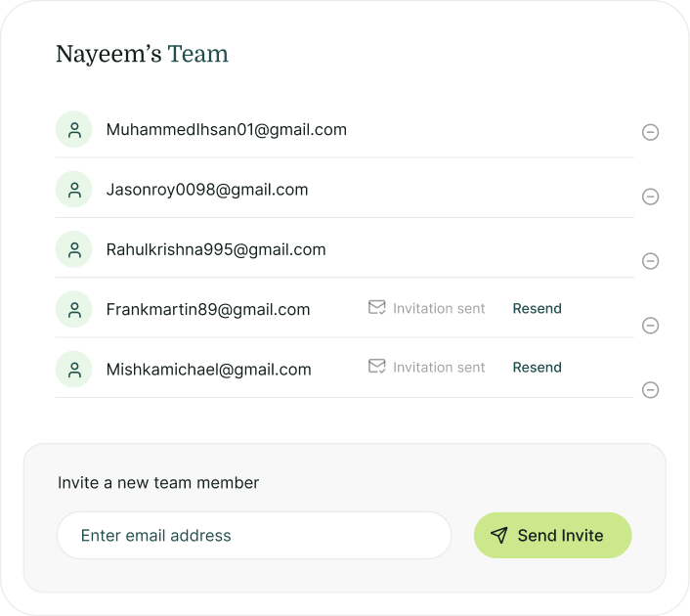Click avatar icon beside Rahulkrishna995@gmail.com
This screenshot has width=690, height=616.
pos(74,249)
